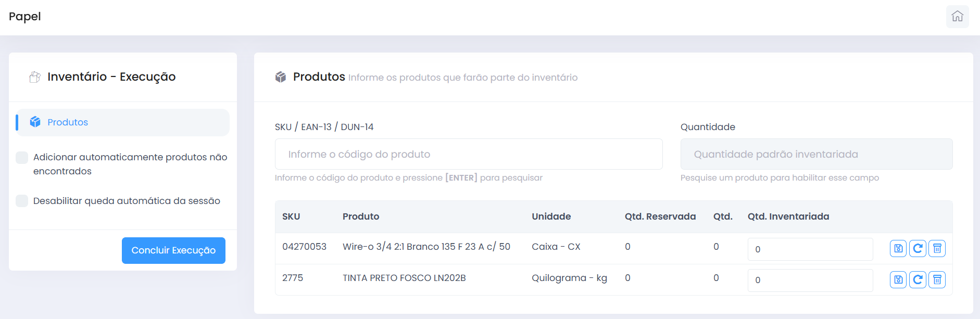Image resolution: width=980 pixels, height=319 pixels.
Task: Save inventoried quantity for SKU 04270053
Action: pyautogui.click(x=898, y=248)
